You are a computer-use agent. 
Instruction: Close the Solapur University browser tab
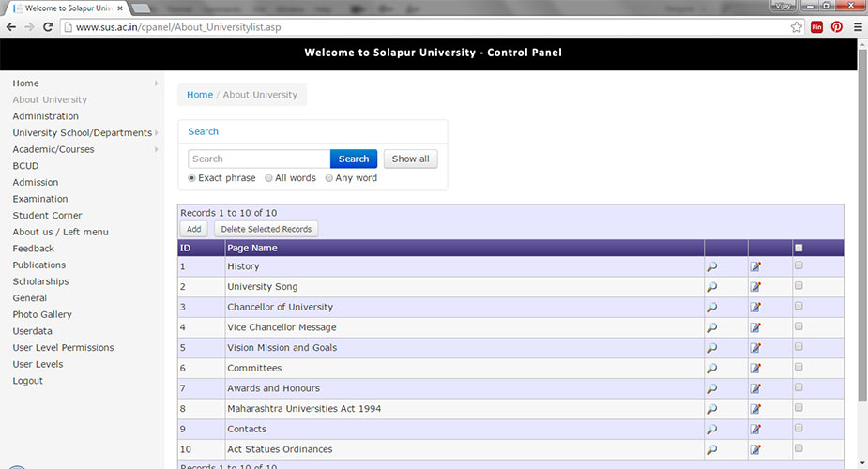(x=120, y=8)
